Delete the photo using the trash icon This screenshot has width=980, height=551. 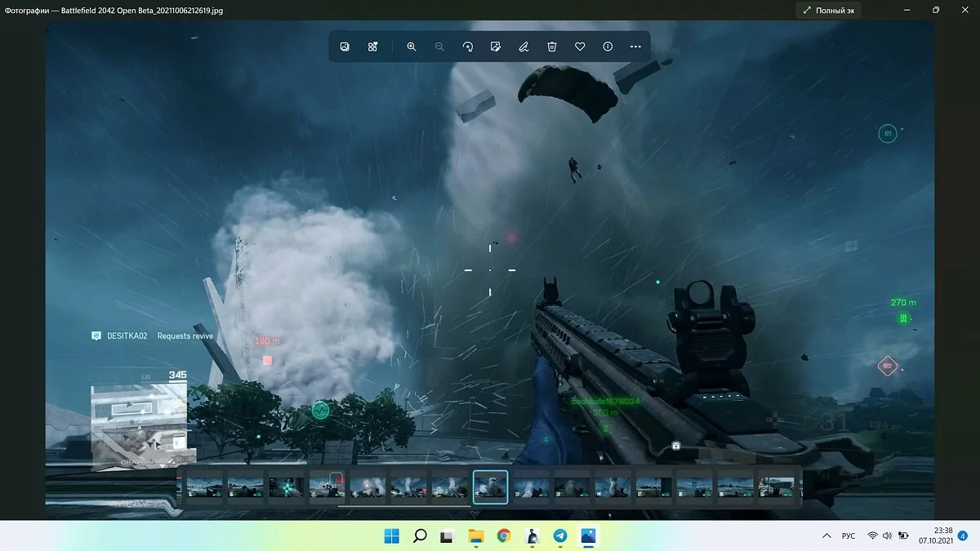click(x=552, y=47)
